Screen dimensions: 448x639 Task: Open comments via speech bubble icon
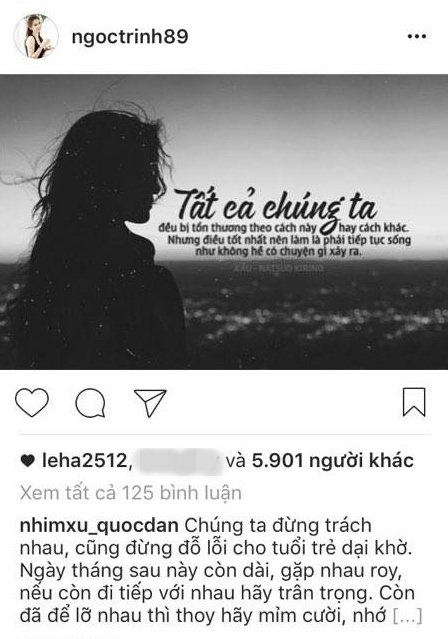pos(90,403)
